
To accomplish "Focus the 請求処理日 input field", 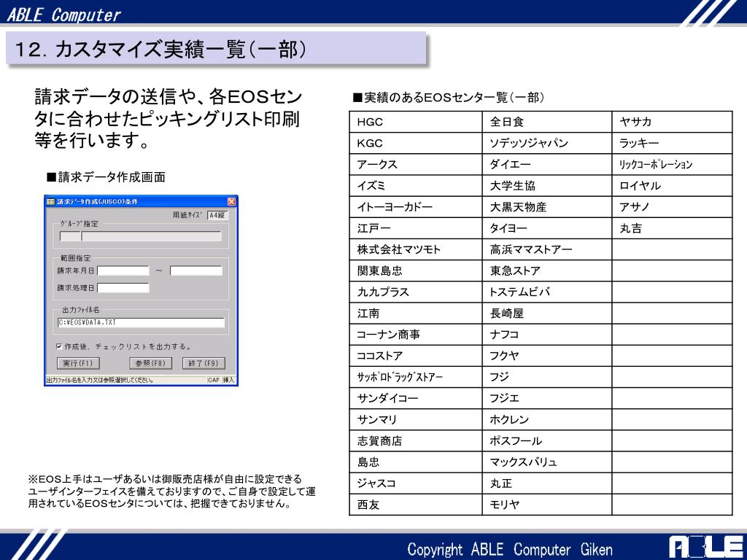I will (x=123, y=288).
